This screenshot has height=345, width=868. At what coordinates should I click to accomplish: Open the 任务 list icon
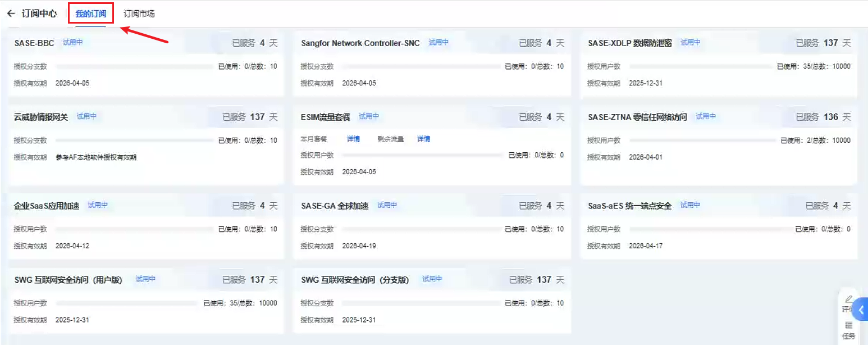tap(848, 326)
